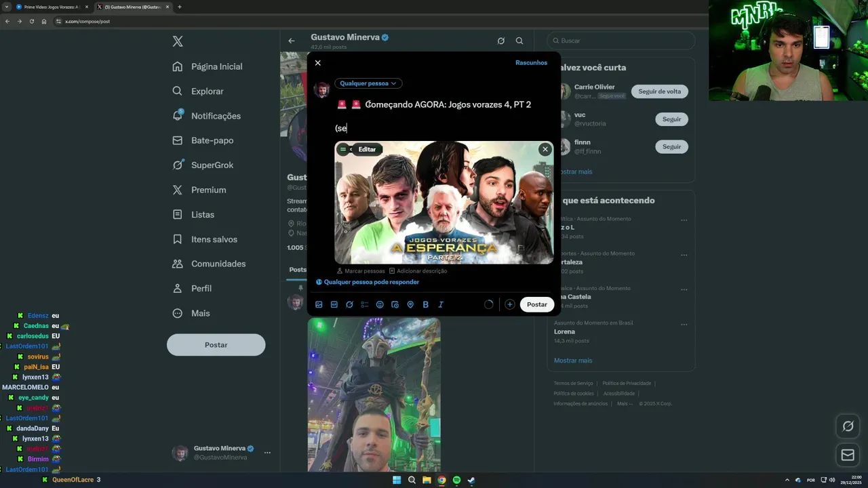Viewport: 868px width, 488px height.
Task: Toggle italic formatting in composer
Action: [441, 305]
